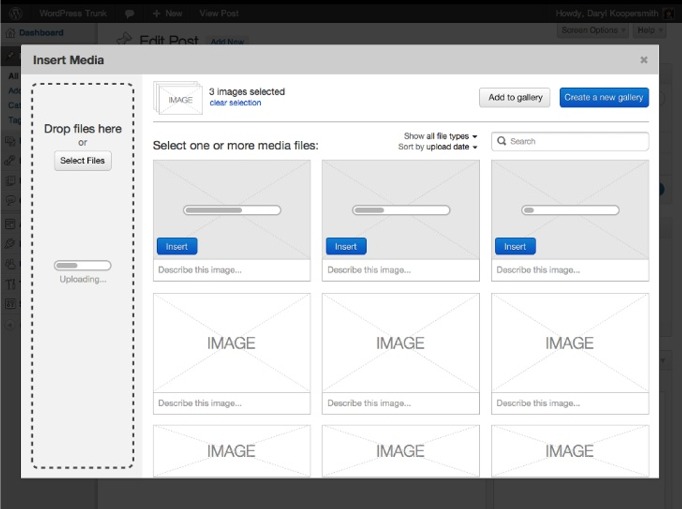
Task: Open the + New menu in admin bar
Action: pos(167,13)
